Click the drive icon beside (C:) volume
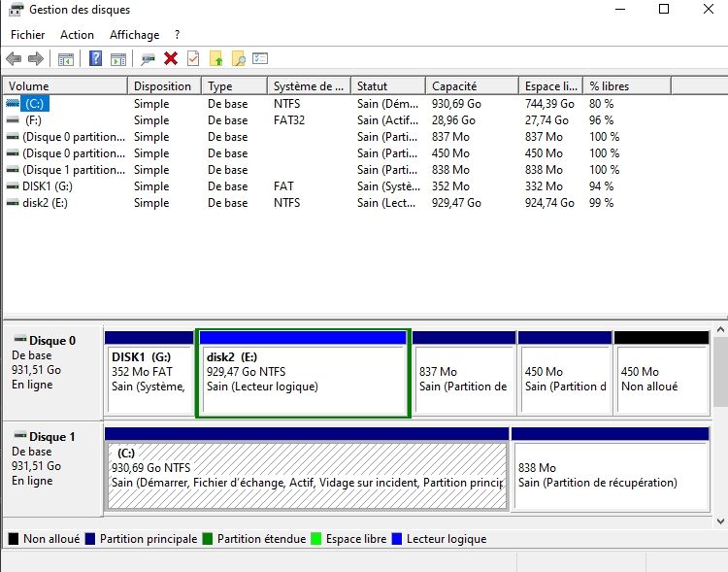This screenshot has height=572, width=728. pyautogui.click(x=13, y=103)
